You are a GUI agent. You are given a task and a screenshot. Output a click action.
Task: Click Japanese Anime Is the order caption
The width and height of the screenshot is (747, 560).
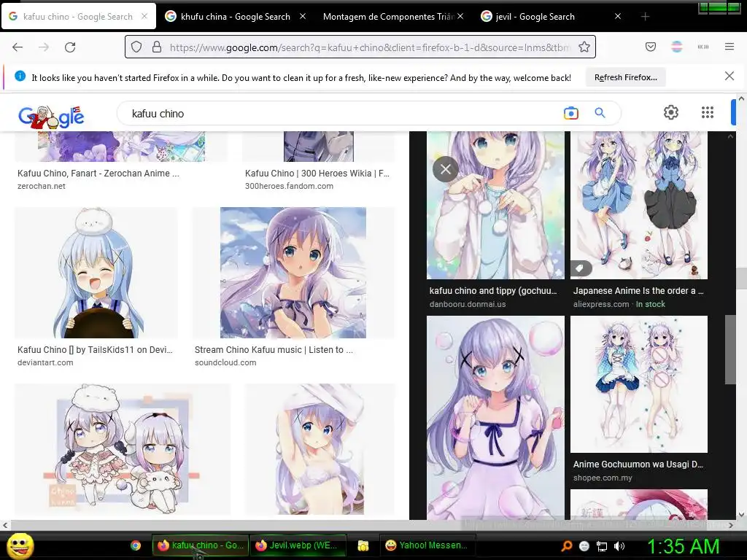[x=638, y=290]
